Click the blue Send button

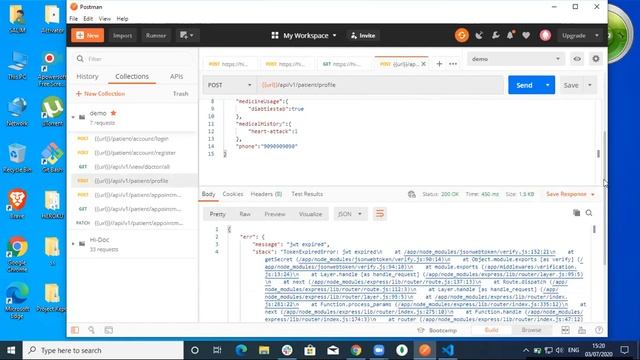524,85
